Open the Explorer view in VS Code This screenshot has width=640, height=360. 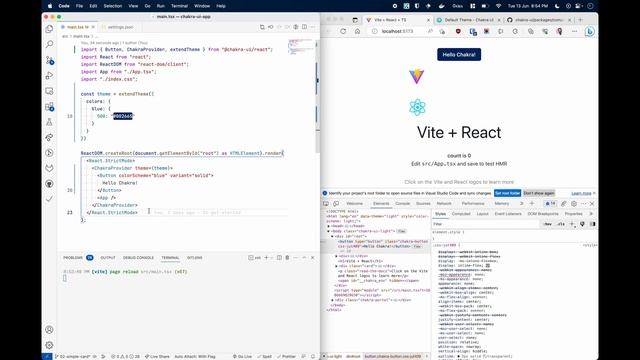(49, 29)
